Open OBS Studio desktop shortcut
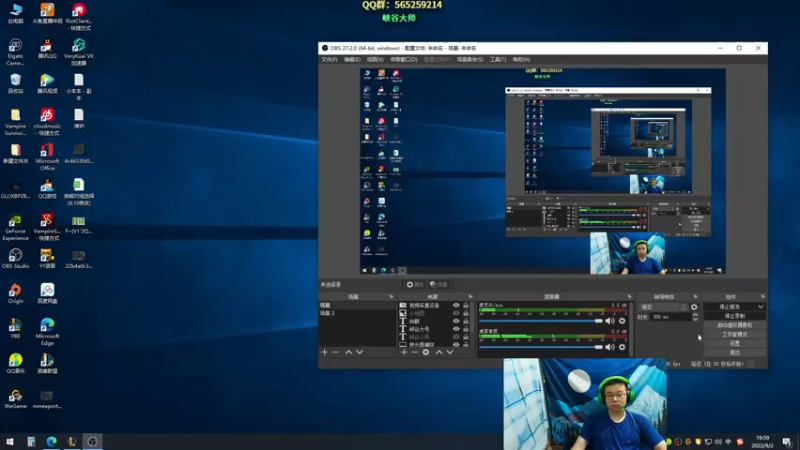This screenshot has height=450, width=800. coord(15,259)
